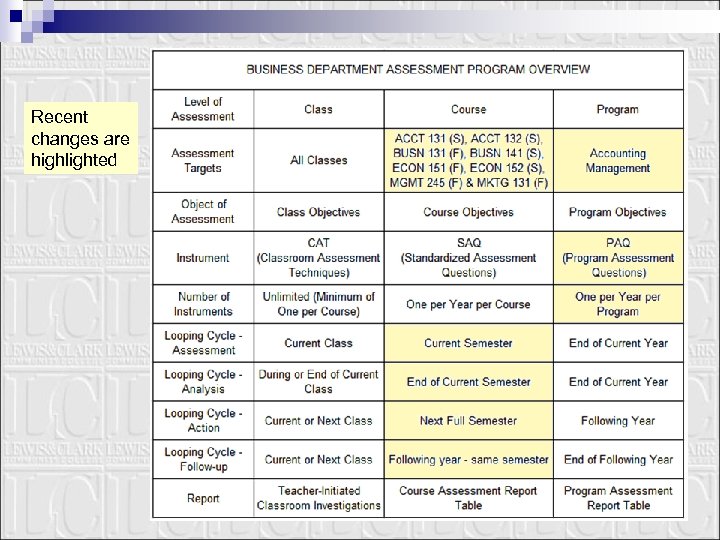Select the 'End of Following Year' cell
Screen dimensions: 720x540
[x=618, y=459]
